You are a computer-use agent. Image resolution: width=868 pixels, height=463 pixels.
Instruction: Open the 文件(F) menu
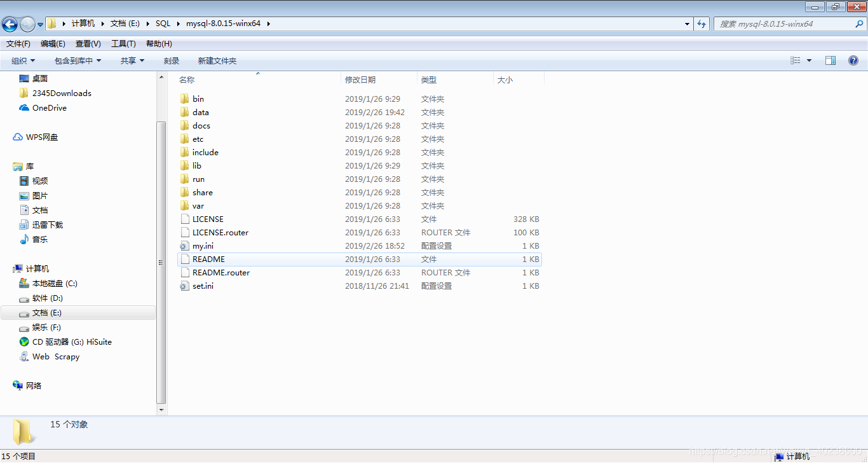coord(18,44)
